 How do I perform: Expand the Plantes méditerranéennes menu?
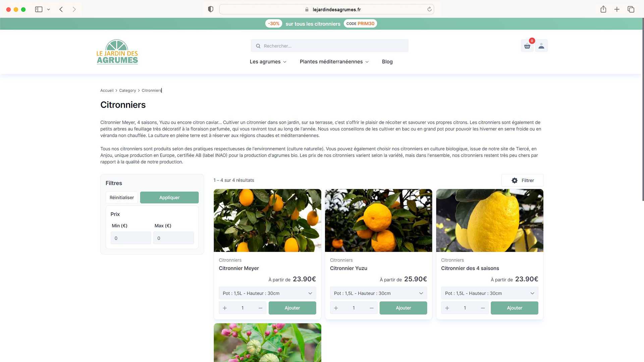334,62
